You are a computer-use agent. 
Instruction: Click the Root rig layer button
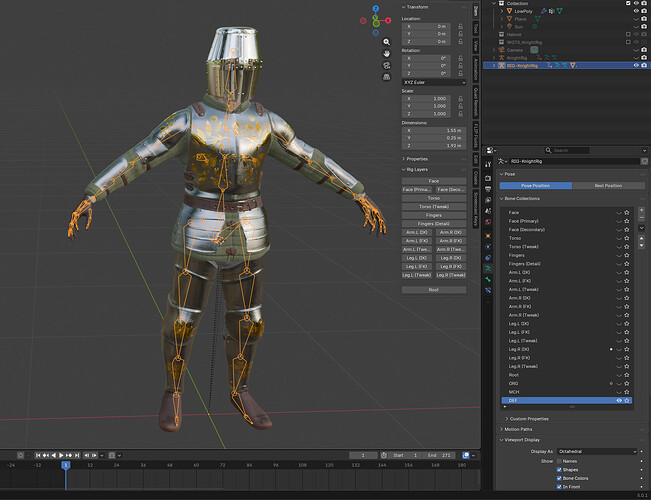pyautogui.click(x=434, y=290)
